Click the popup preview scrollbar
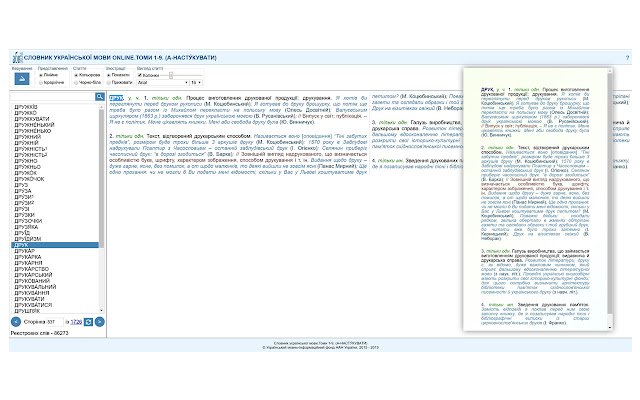The height and width of the screenshot is (400, 640). click(x=610, y=198)
